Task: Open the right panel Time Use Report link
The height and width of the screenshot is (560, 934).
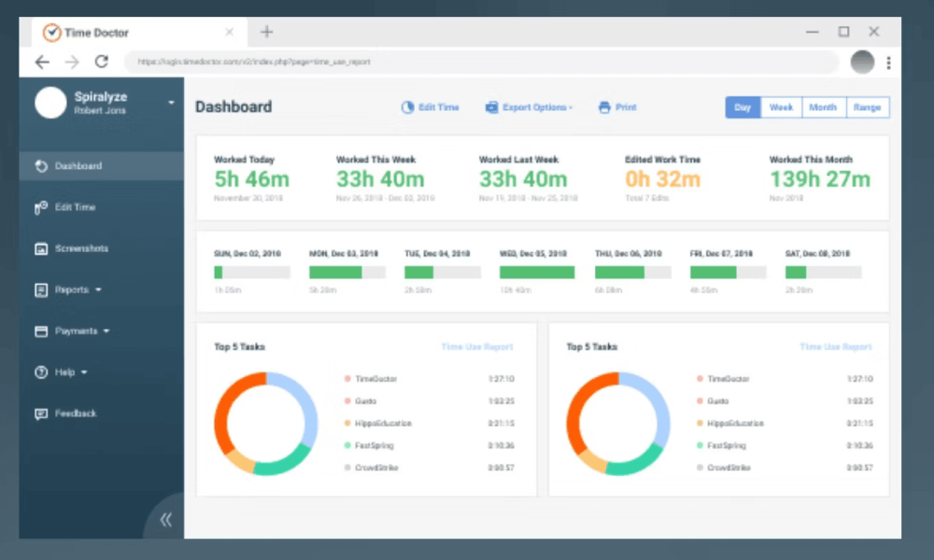Action: click(836, 347)
